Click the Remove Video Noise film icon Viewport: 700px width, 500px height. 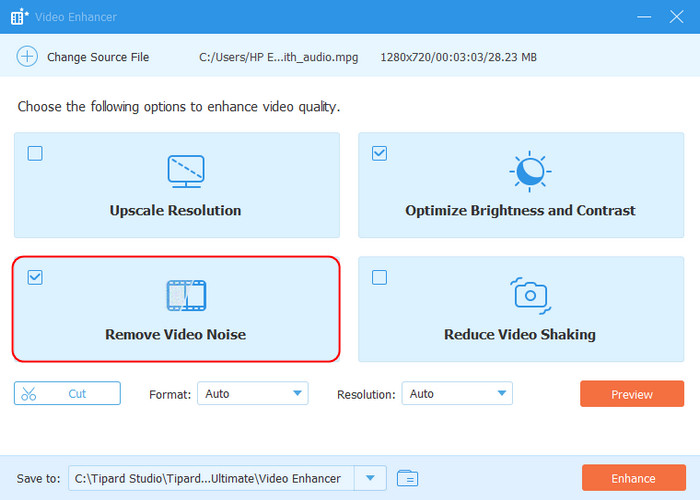pos(185,294)
